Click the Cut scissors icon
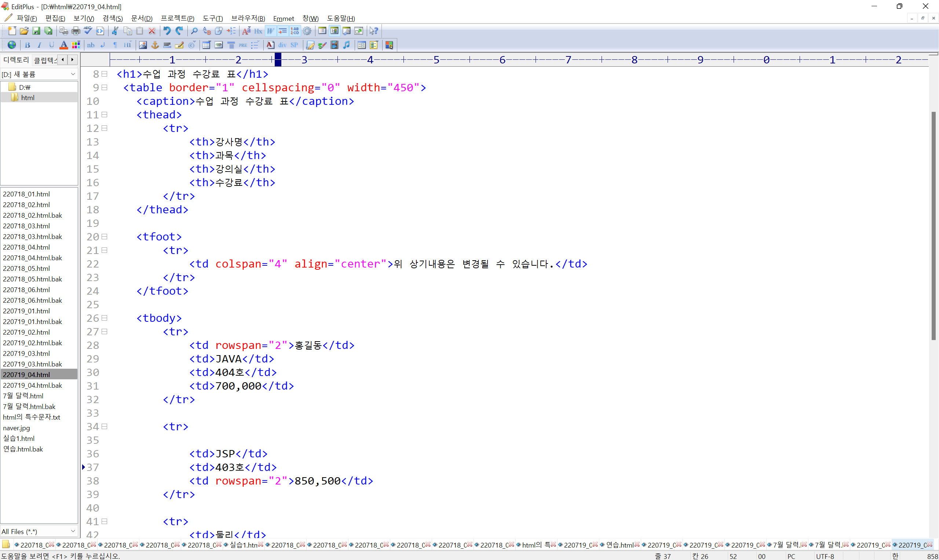This screenshot has width=939, height=560. tap(115, 31)
